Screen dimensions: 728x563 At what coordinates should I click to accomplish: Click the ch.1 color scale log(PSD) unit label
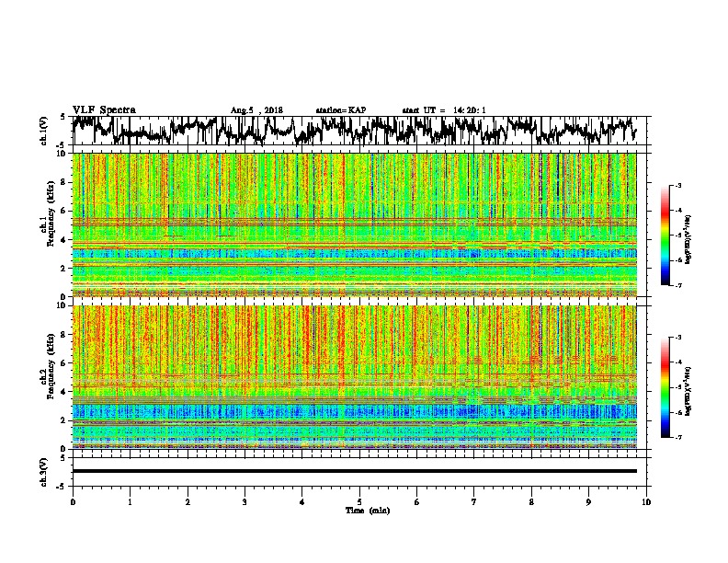[688, 239]
